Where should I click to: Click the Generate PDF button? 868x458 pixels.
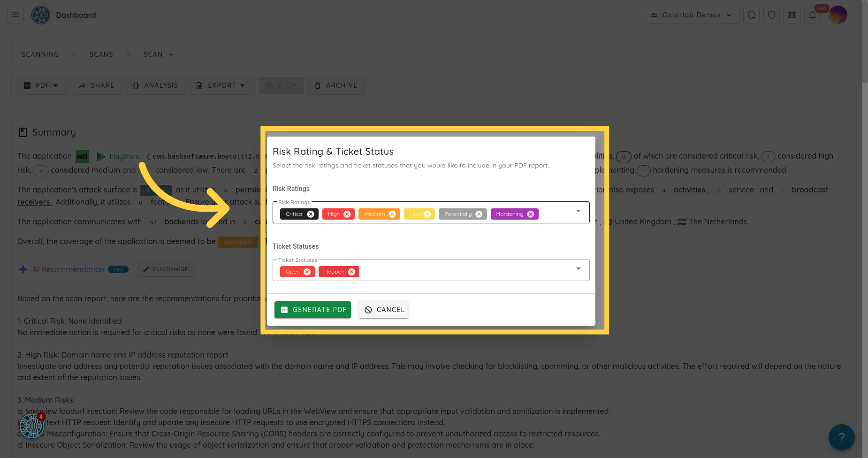(312, 310)
